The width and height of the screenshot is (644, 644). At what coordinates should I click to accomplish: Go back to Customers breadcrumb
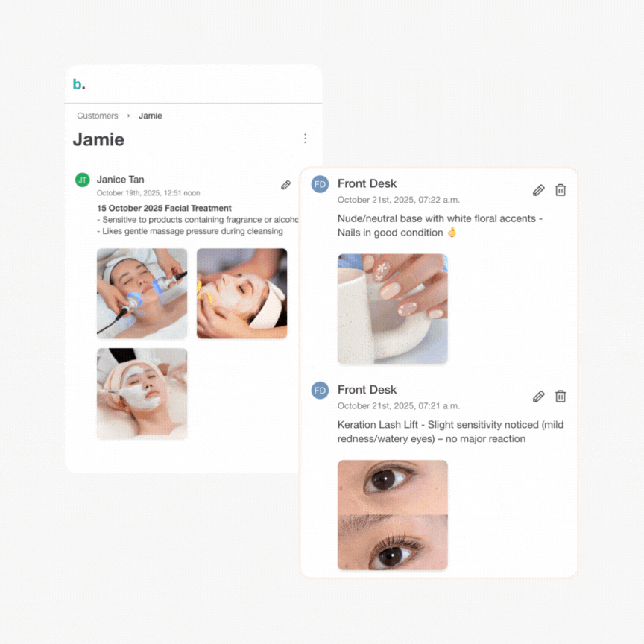click(98, 116)
